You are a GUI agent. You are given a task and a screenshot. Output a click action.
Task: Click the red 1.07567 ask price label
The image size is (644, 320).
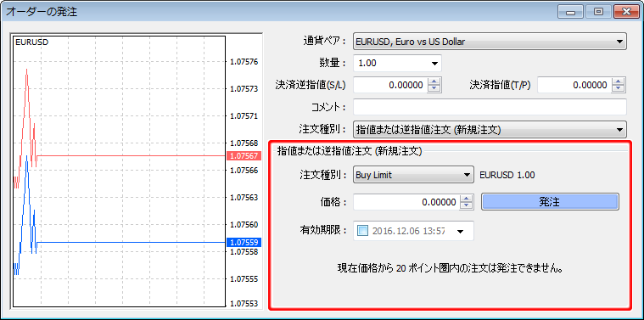[244, 156]
